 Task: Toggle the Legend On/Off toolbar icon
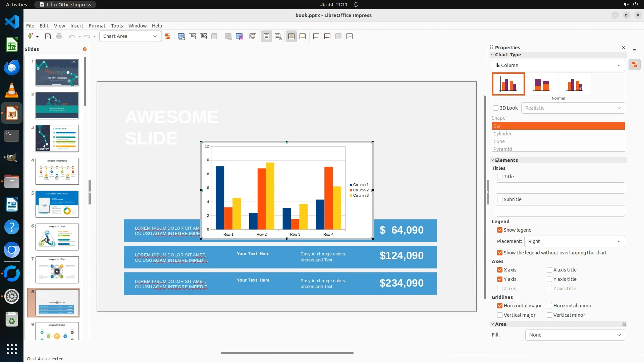tap(266, 36)
